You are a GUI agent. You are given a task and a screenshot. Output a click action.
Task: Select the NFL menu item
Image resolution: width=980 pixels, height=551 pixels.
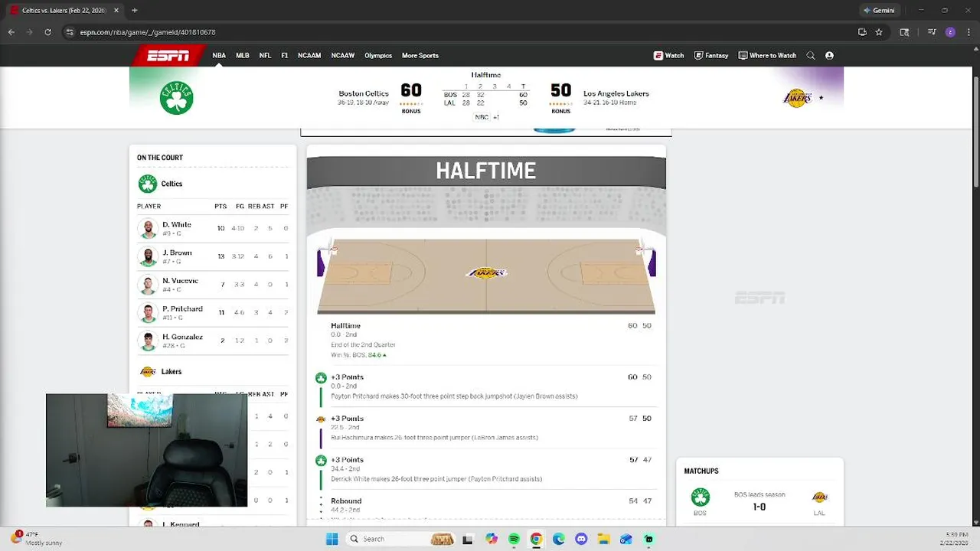pyautogui.click(x=265, y=55)
